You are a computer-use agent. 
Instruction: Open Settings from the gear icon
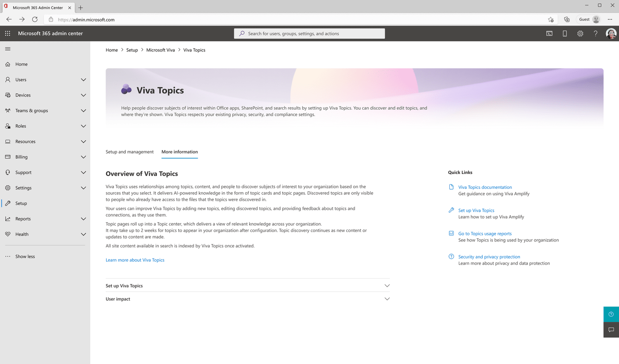click(580, 33)
